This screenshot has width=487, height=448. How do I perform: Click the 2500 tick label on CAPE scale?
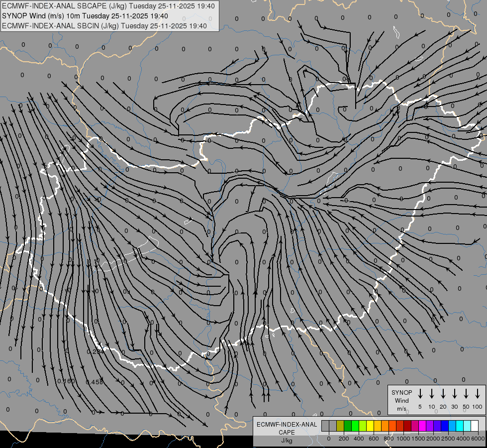[x=448, y=439]
